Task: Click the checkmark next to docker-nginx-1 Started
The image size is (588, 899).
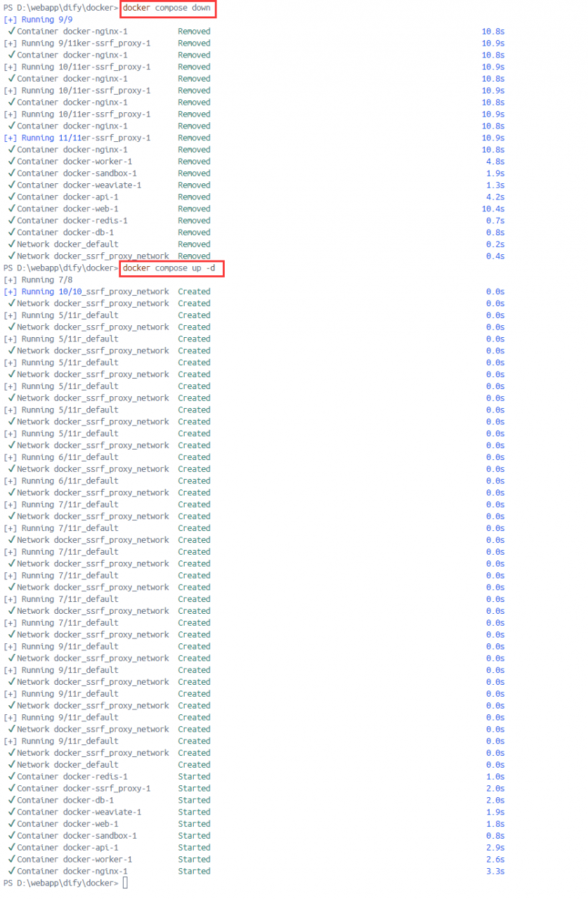Action: (x=11, y=871)
